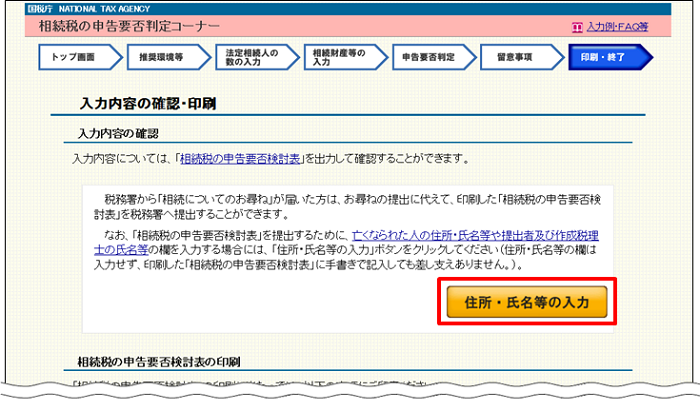Open the 申告要否判定 step
Viewport: 700px width, 411px height.
424,58
